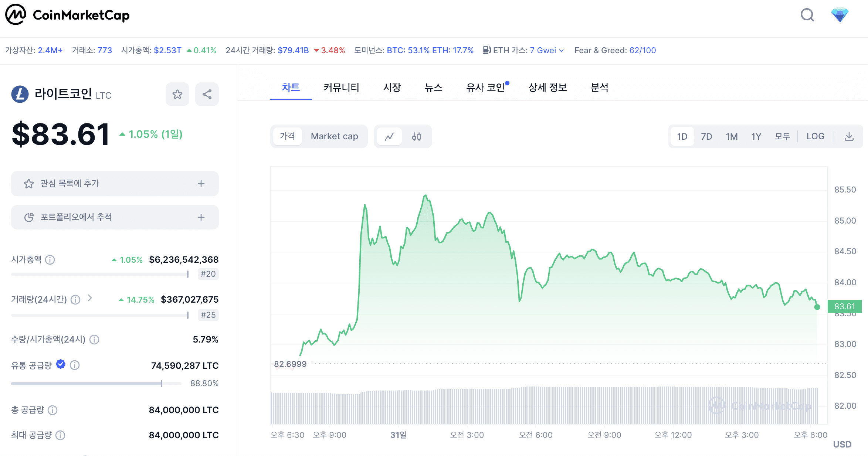
Task: Click plus icon on 포트폴리오에서 추적
Action: pyautogui.click(x=201, y=217)
